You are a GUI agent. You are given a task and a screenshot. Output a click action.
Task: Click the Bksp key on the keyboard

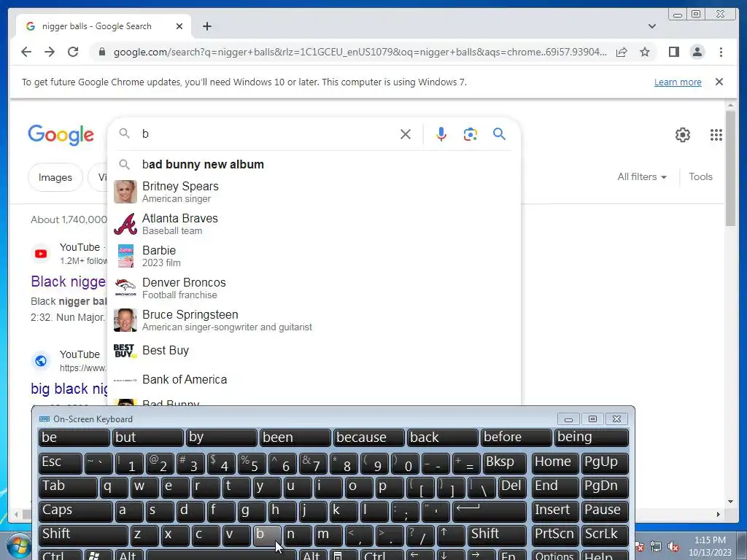pos(504,463)
